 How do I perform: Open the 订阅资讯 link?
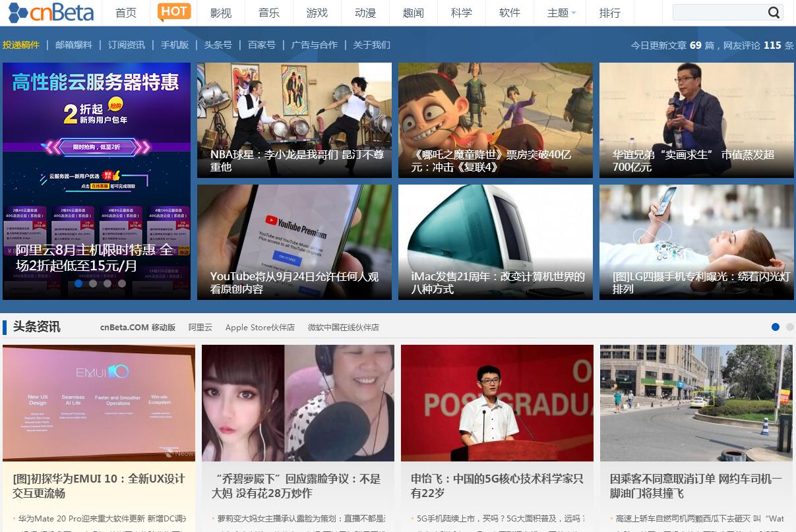click(x=126, y=45)
